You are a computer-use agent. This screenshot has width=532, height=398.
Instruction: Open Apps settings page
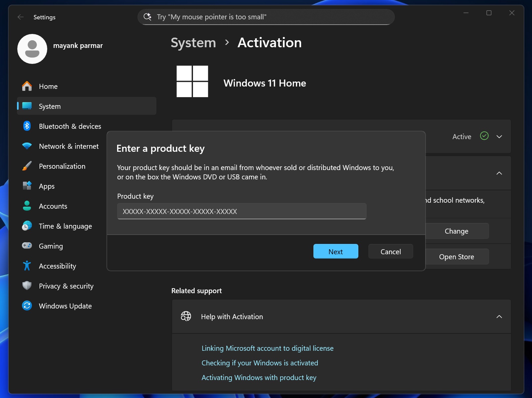coord(62,186)
